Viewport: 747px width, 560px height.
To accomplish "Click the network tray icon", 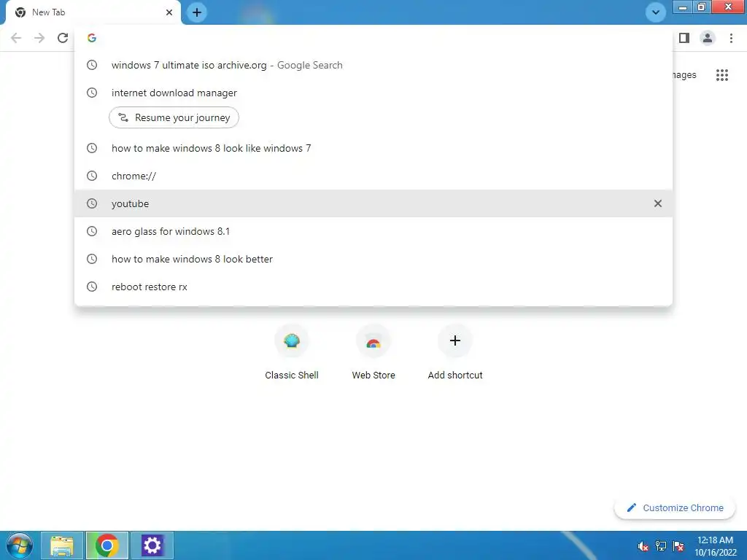I will tap(661, 546).
